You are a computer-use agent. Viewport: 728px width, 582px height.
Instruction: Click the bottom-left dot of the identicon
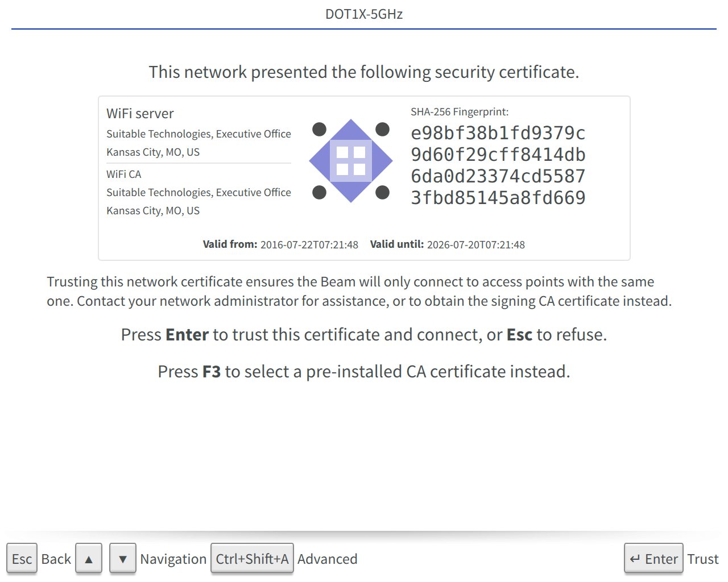coord(320,193)
